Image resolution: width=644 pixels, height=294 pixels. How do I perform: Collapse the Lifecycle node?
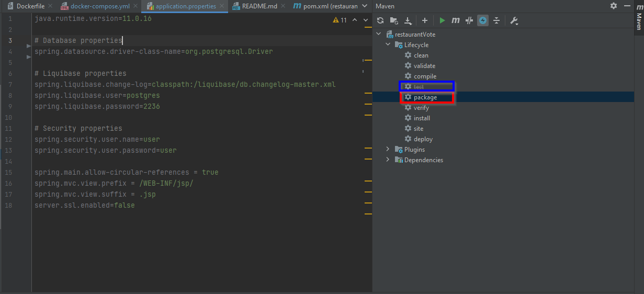point(388,45)
